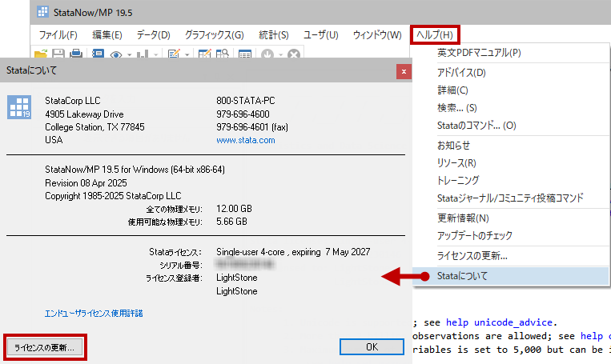
Task: Open the Data Editor (Edit) icon
Action: (x=205, y=54)
